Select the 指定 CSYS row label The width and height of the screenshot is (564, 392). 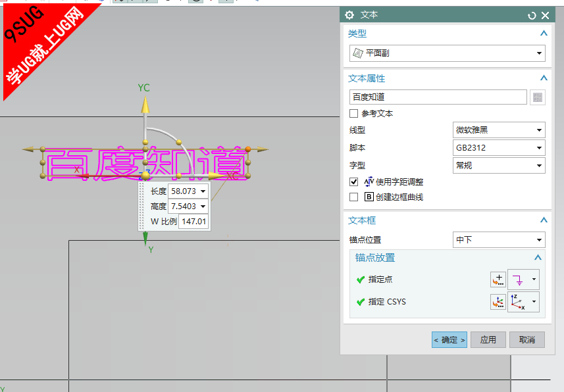(387, 302)
